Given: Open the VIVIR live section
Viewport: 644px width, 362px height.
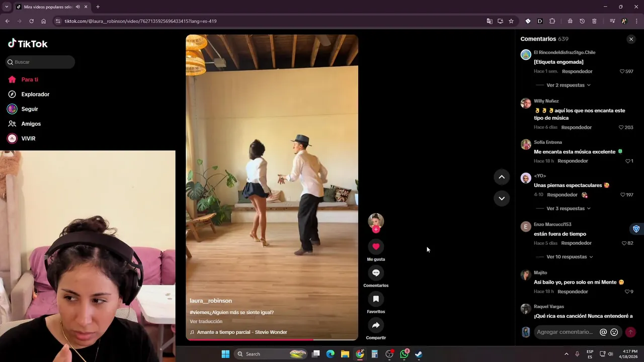Looking at the screenshot, I should tap(22, 138).
